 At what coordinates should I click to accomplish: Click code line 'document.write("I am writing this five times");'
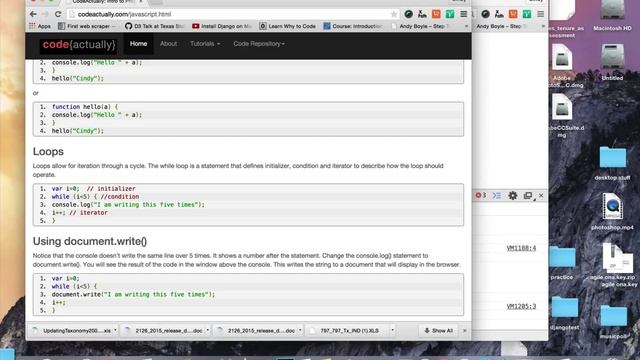(x=133, y=294)
